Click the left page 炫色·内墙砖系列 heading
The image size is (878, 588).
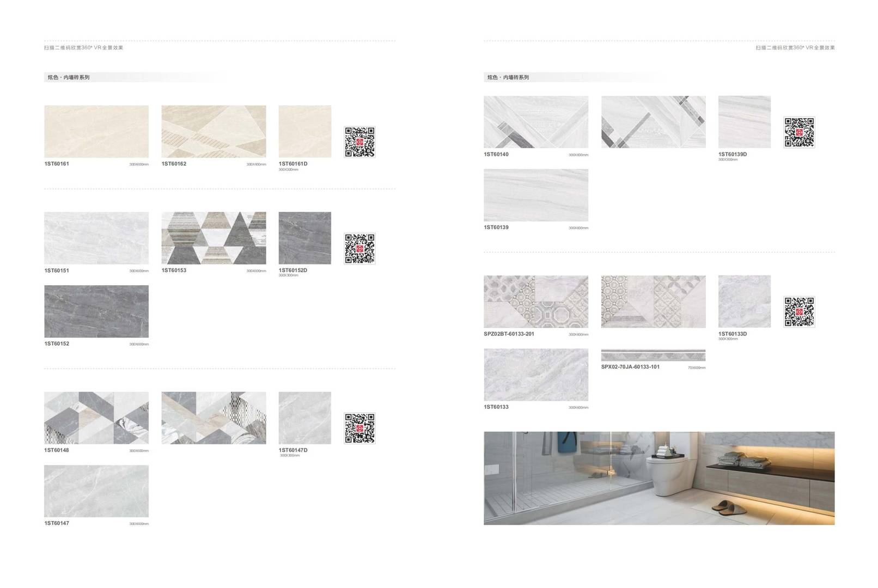pos(69,77)
